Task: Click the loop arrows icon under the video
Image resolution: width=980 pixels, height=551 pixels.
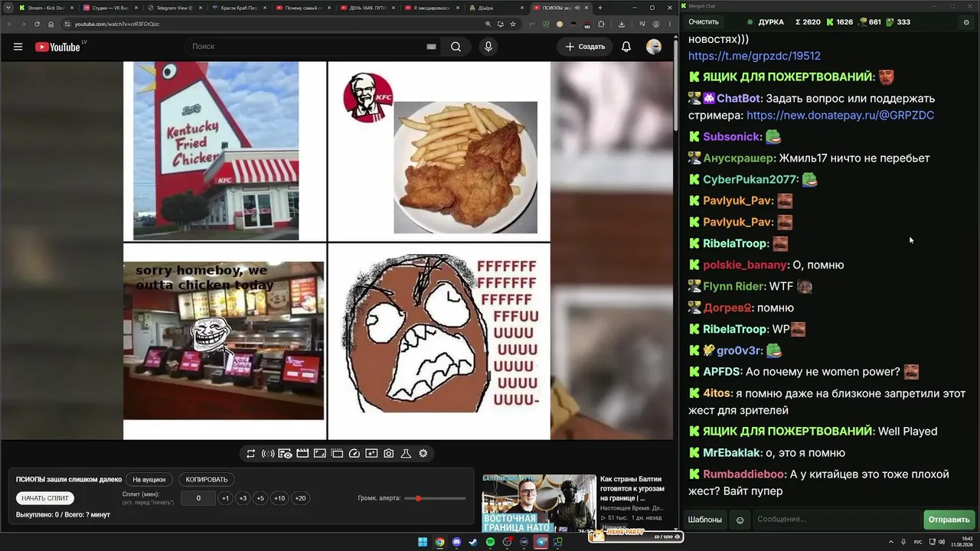Action: (x=250, y=454)
